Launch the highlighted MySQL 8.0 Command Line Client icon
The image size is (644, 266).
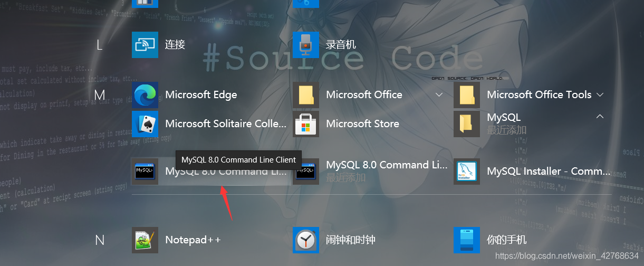[x=145, y=172]
